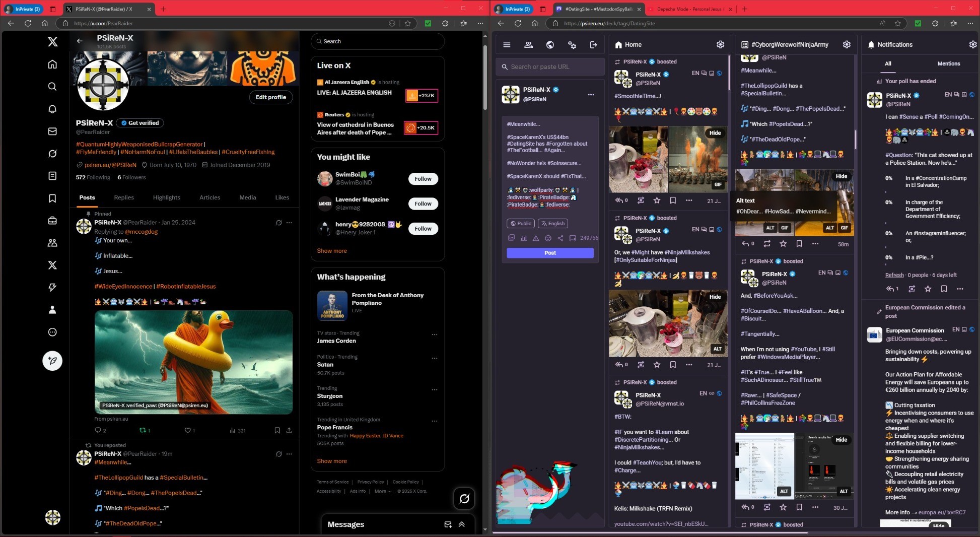Open the gears preferences icon in Mastodon top bar
Screen dimensions: 980x537
point(572,45)
